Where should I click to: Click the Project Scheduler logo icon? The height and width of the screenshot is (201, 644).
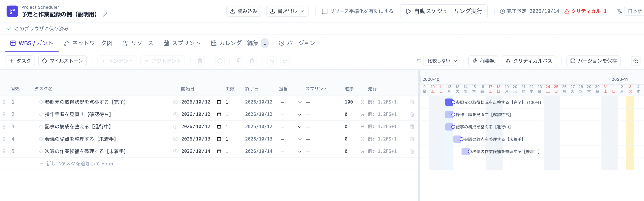pos(12,11)
